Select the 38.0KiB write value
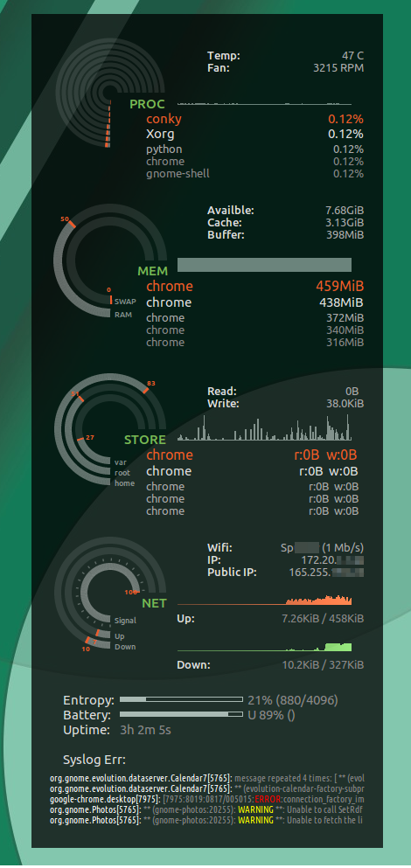411x868 pixels. pos(345,404)
